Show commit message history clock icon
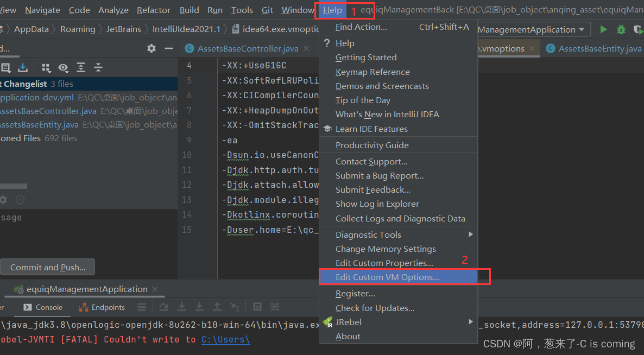The height and width of the screenshot is (355, 644). 20,200
